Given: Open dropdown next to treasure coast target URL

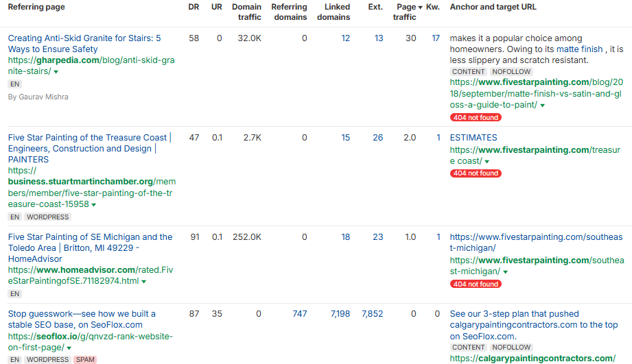Looking at the screenshot, I should coord(487,162).
